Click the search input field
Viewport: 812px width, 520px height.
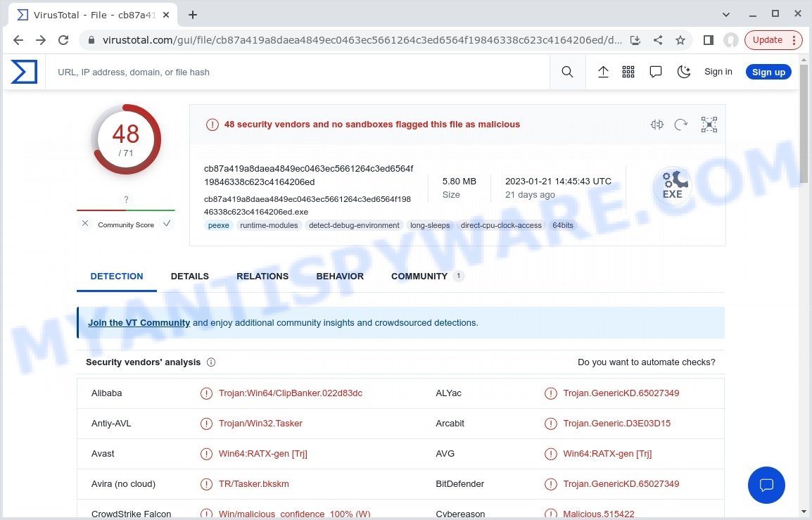click(298, 72)
